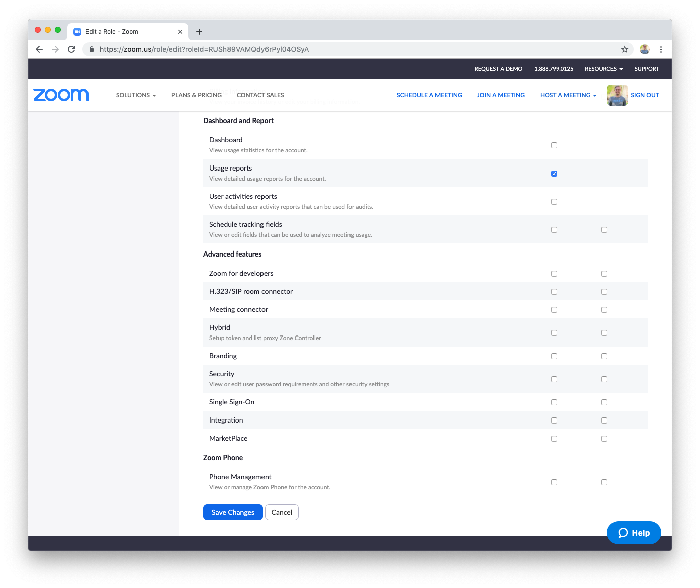Click the 1.888.799.0125 phone number

554,69
